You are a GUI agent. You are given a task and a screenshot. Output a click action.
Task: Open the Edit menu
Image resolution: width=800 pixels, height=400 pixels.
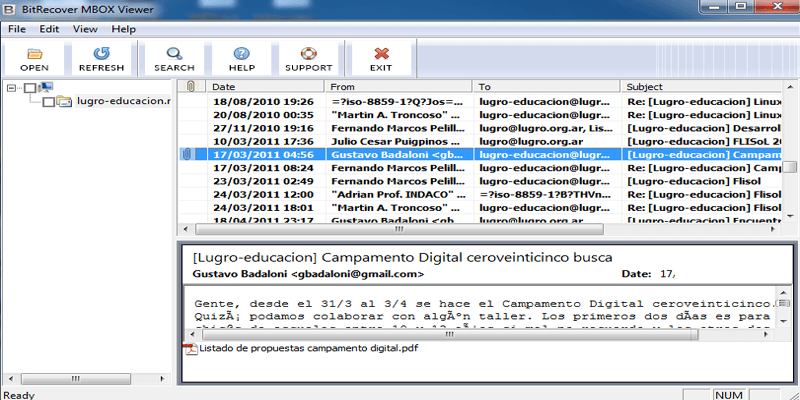pyautogui.click(x=49, y=29)
